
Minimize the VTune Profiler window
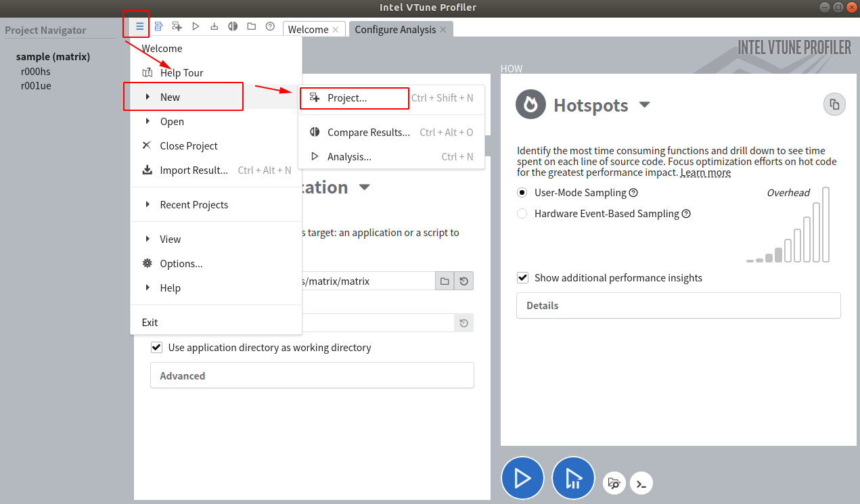click(x=824, y=7)
